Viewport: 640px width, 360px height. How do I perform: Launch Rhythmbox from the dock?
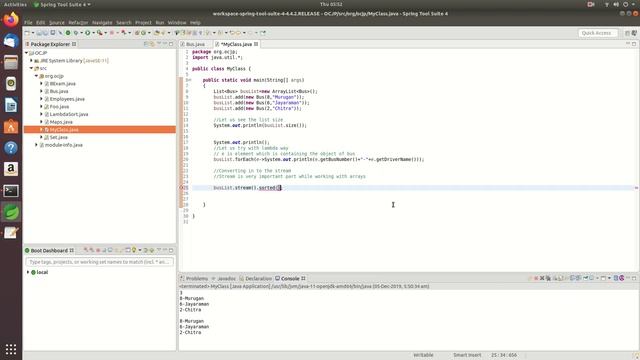[11, 84]
